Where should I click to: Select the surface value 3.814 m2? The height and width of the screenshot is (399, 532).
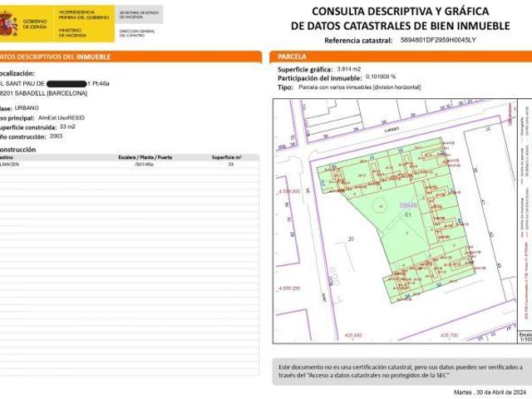(349, 69)
